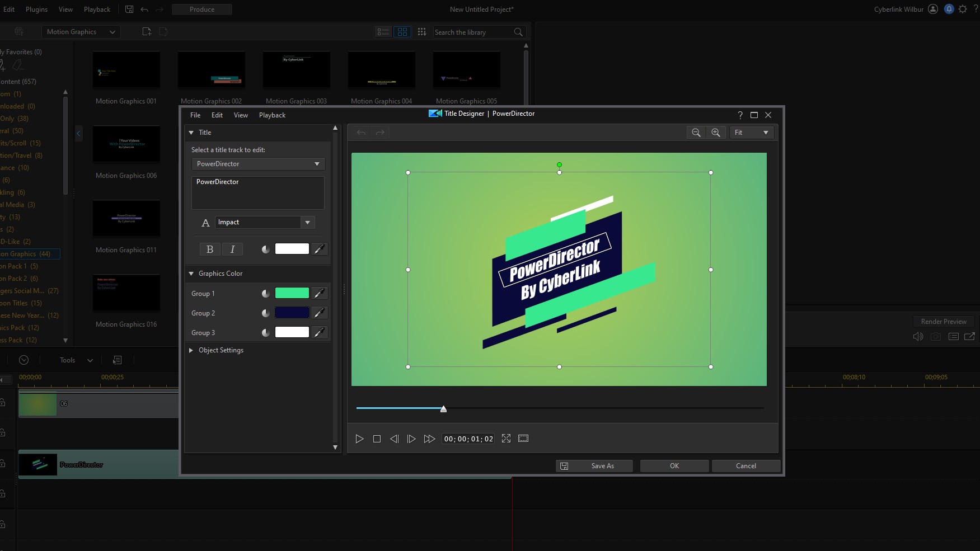
Task: Click the color mode icon beside Group 2
Action: click(266, 313)
